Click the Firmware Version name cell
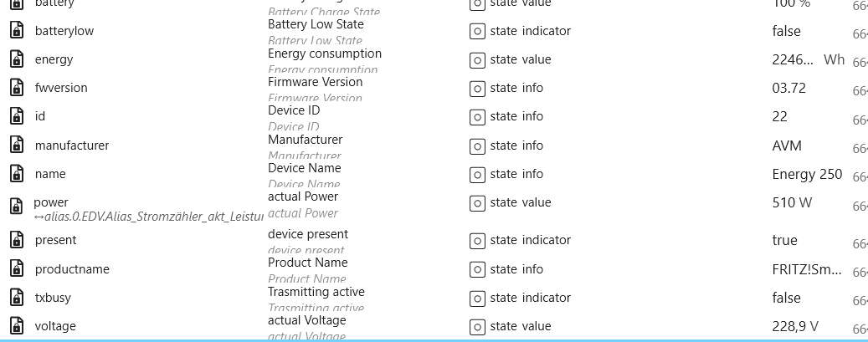 [x=315, y=82]
